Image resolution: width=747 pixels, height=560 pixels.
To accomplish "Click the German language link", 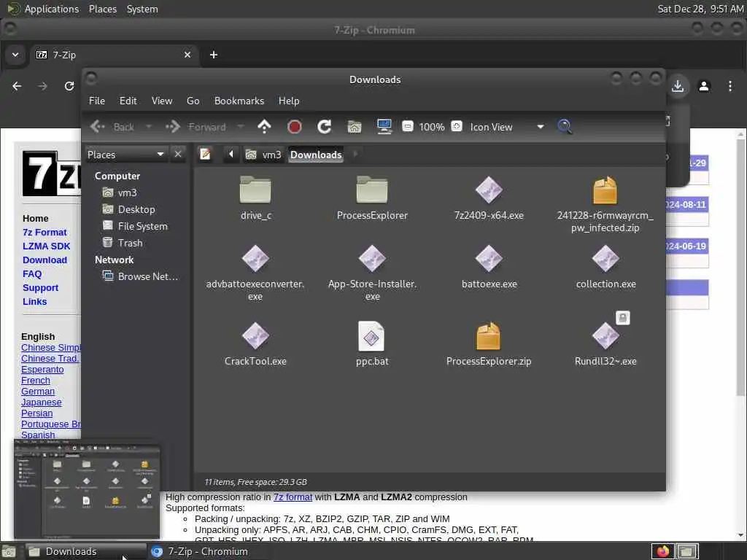I will click(x=38, y=392).
